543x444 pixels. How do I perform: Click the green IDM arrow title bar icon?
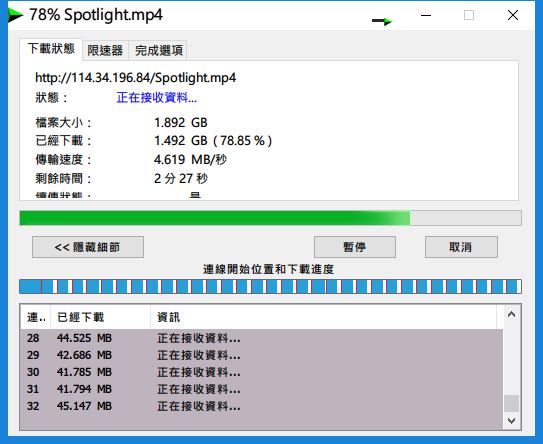pos(15,15)
